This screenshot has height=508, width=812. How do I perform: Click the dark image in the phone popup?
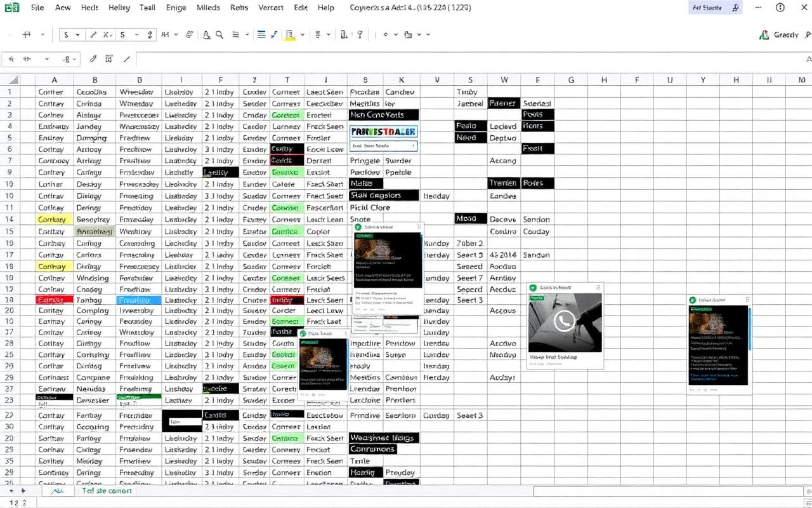565,323
